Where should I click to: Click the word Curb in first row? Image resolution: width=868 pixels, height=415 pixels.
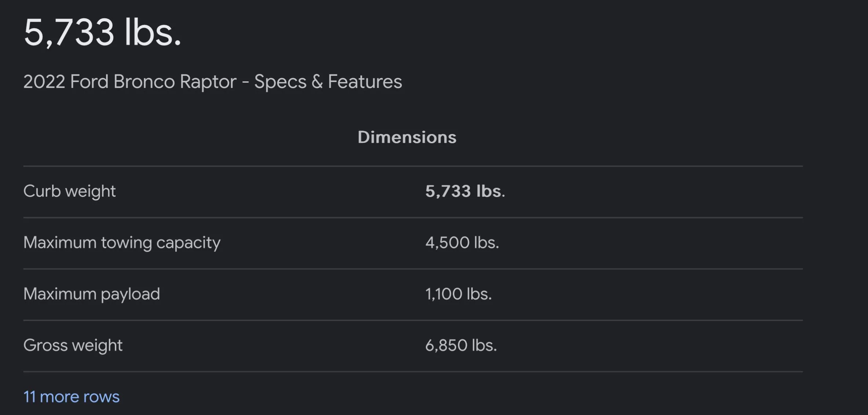[x=42, y=191]
